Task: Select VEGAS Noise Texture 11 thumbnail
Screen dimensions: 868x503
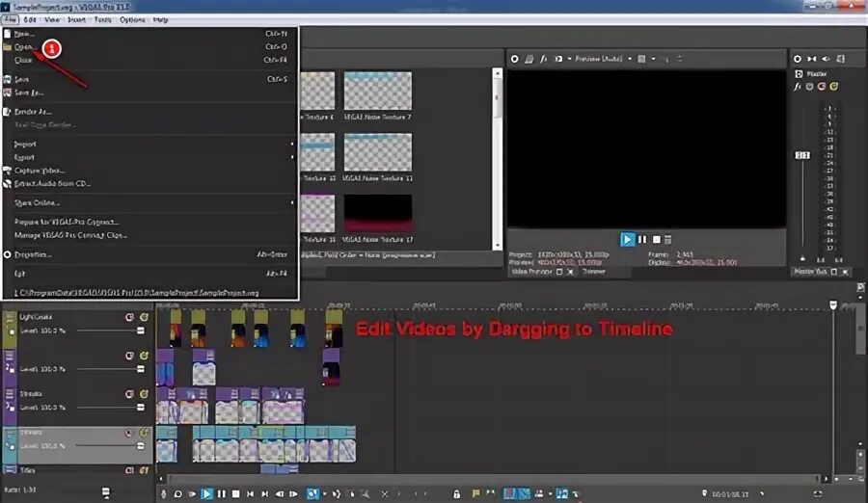Action: [x=377, y=152]
